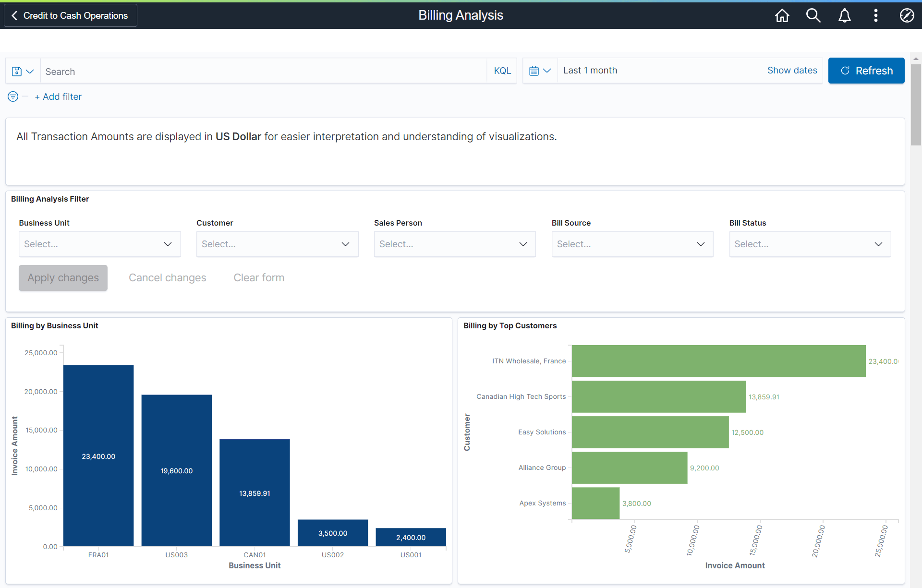Open the filter options icon below Search
922x588 pixels.
12,96
